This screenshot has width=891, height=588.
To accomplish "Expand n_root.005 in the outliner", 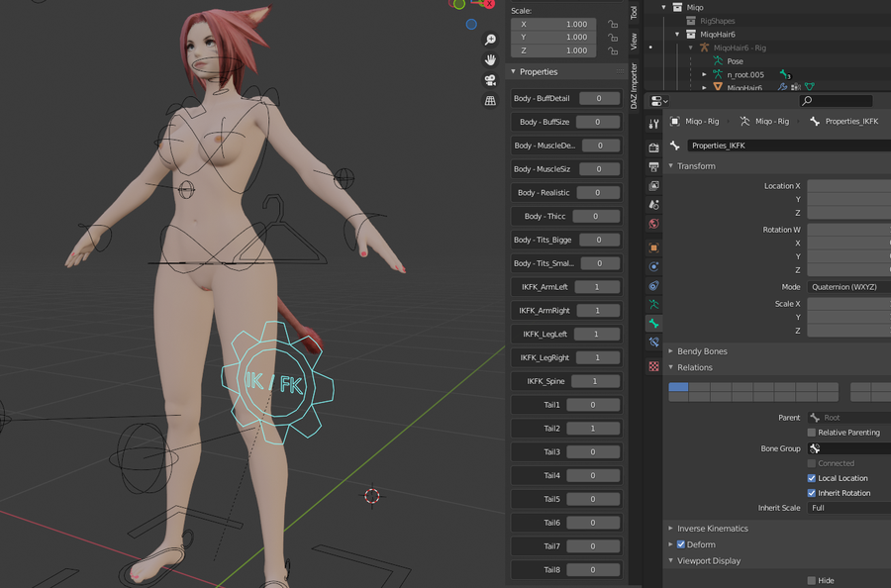I will [x=705, y=74].
